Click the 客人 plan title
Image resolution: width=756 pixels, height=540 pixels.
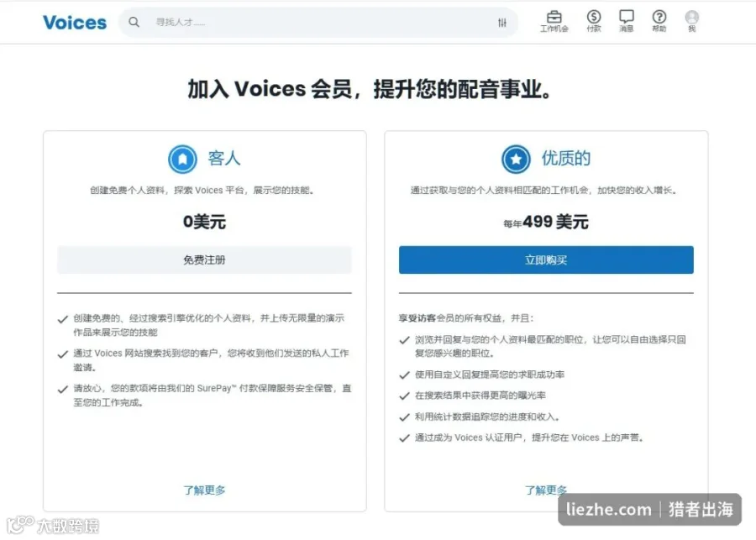[224, 158]
